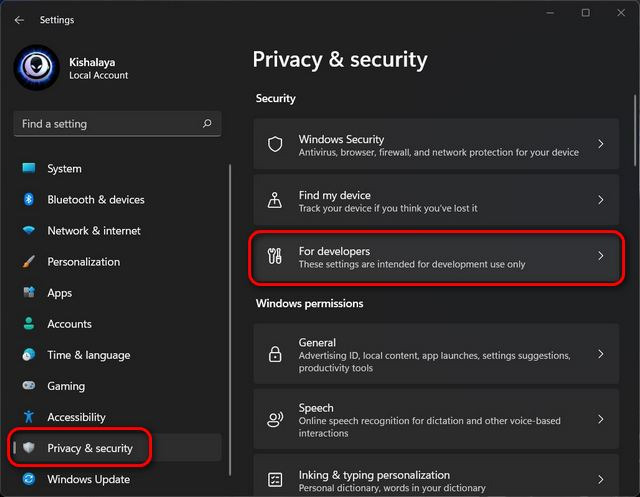Open Find my device title

click(335, 195)
